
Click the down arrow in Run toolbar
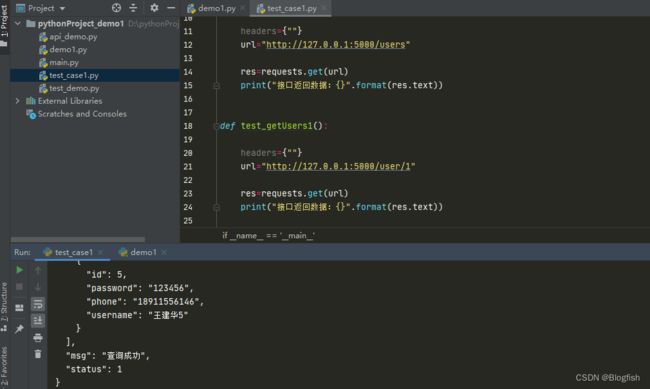click(x=38, y=287)
